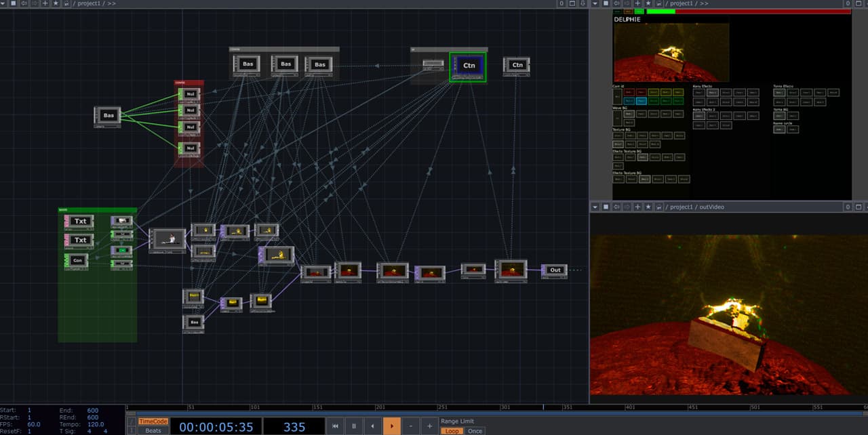Image resolution: width=868 pixels, height=435 pixels.
Task: Jump to the start of the timeline
Action: tap(334, 426)
